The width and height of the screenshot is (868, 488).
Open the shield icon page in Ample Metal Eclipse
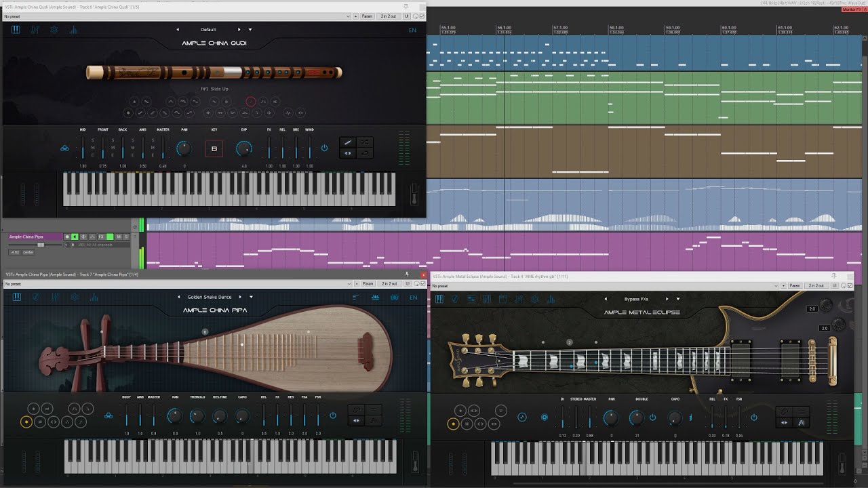pyautogui.click(x=455, y=299)
